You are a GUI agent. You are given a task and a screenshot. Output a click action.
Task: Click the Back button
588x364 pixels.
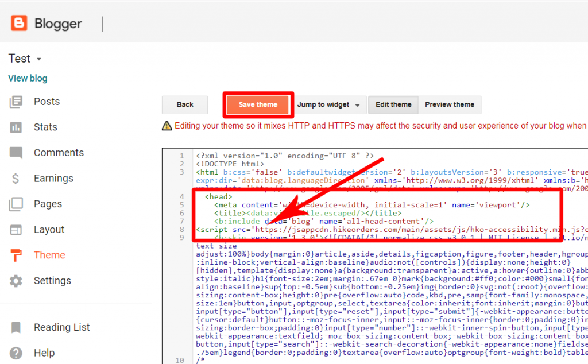pyautogui.click(x=185, y=104)
